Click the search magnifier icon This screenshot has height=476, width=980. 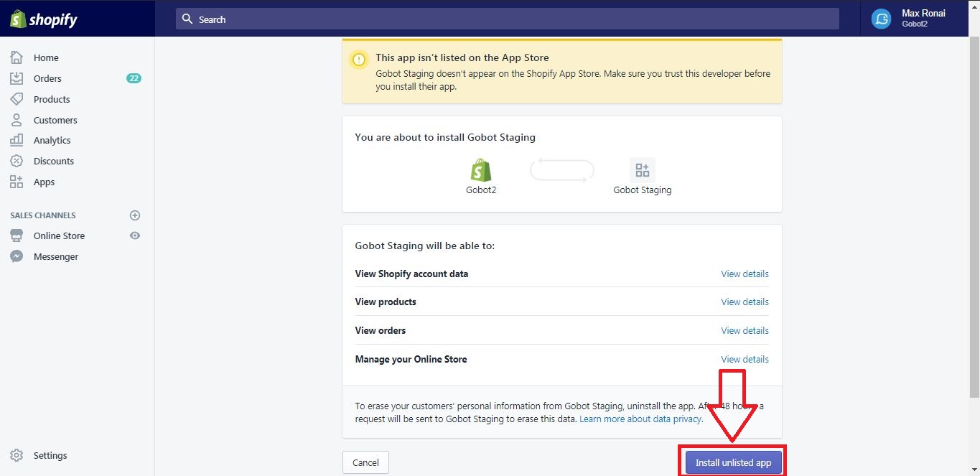[x=187, y=19]
